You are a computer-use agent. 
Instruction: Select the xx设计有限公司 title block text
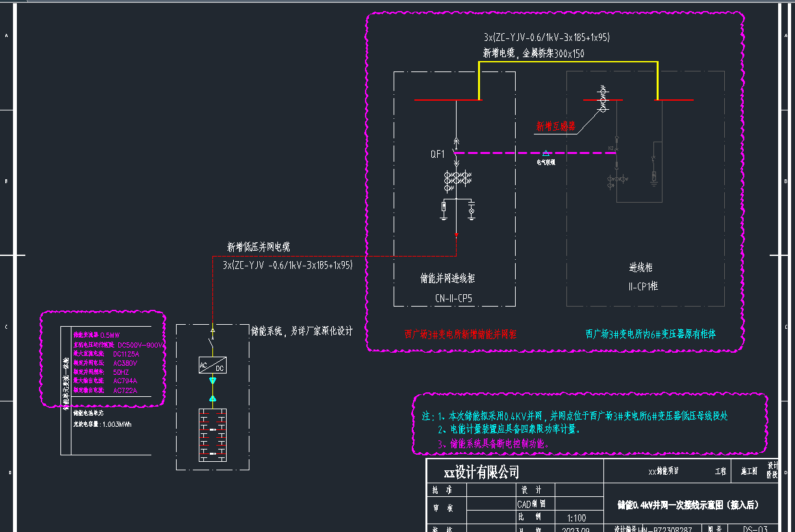tap(481, 472)
